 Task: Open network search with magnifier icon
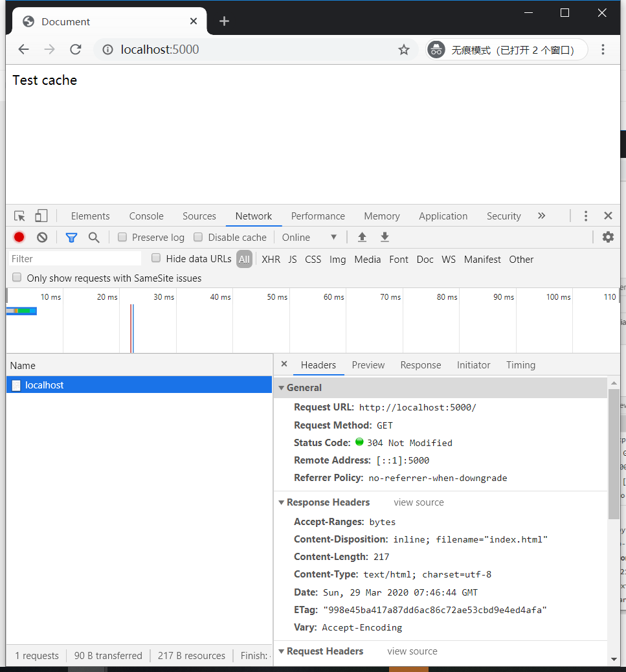[94, 237]
